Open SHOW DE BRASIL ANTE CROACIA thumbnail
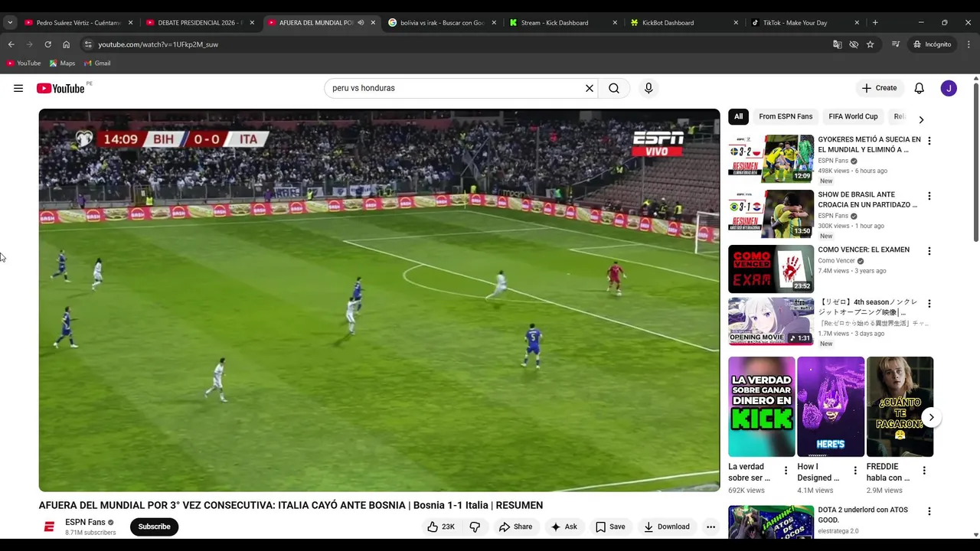 [771, 214]
